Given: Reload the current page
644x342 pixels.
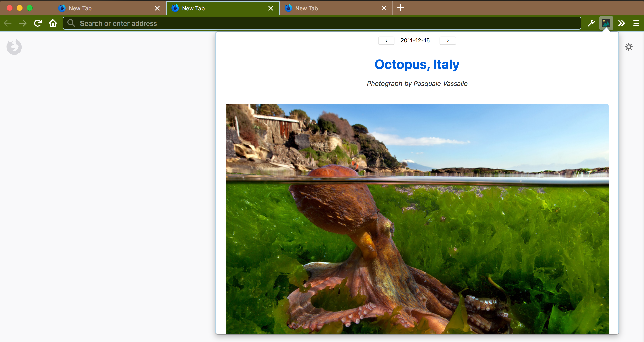Looking at the screenshot, I should coord(38,23).
